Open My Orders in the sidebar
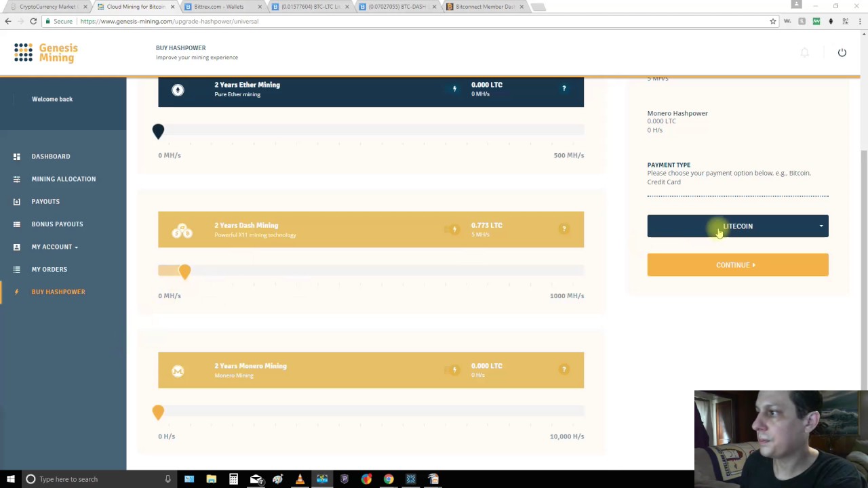This screenshot has height=488, width=868. click(x=49, y=269)
